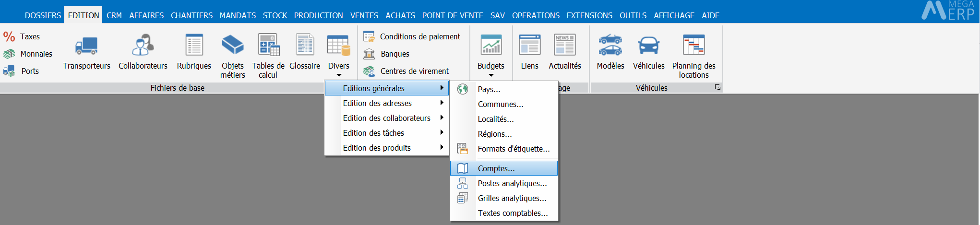Select the Modèles cars icon

pos(610,46)
